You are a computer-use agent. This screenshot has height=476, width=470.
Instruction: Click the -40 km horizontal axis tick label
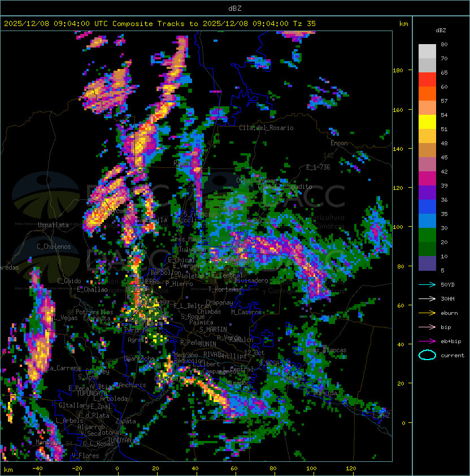click(x=37, y=469)
